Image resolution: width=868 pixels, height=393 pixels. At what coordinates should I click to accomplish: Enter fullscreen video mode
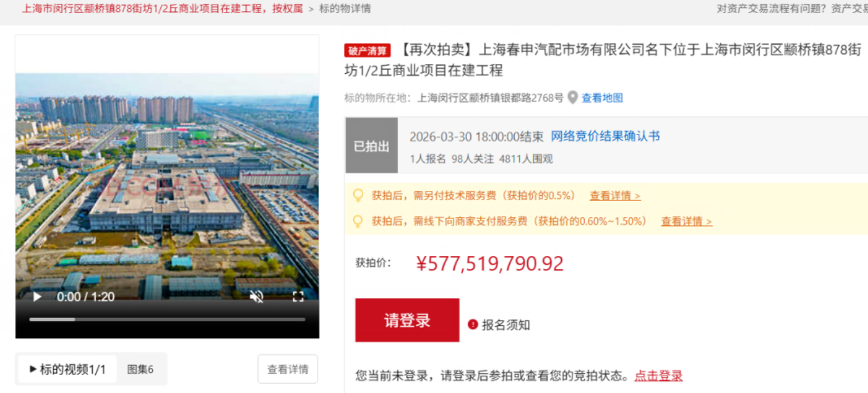[298, 297]
